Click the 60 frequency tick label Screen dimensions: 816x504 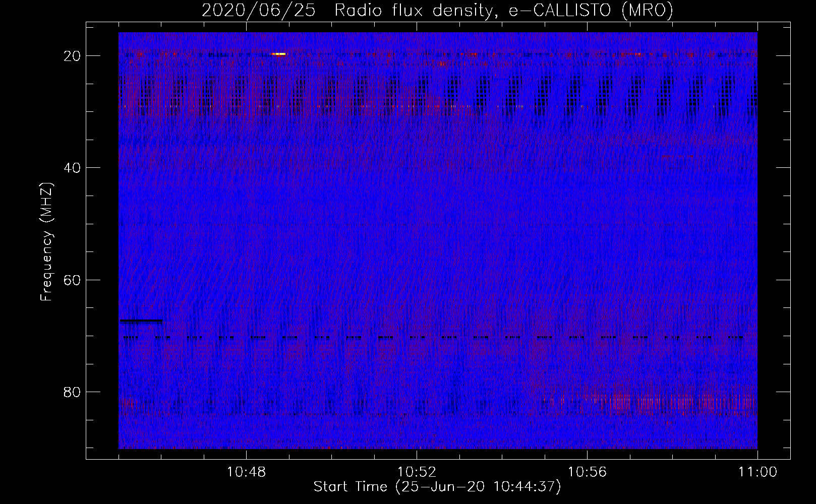click(x=72, y=280)
